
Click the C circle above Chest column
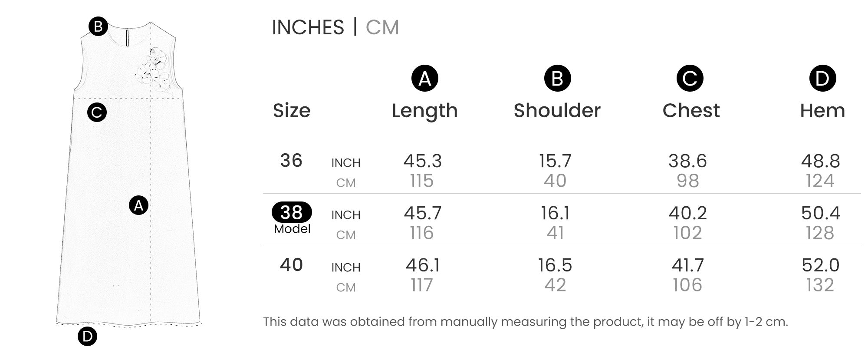click(690, 78)
